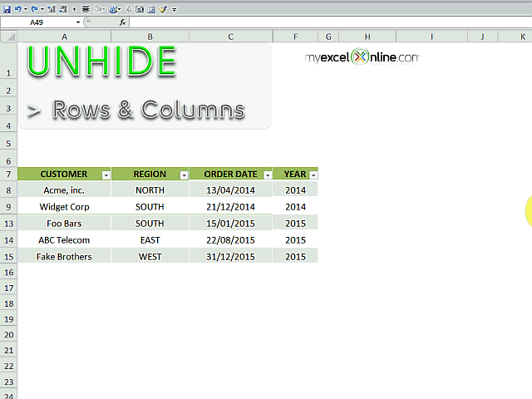Select column B header
This screenshot has height=399, width=532.
(150, 37)
